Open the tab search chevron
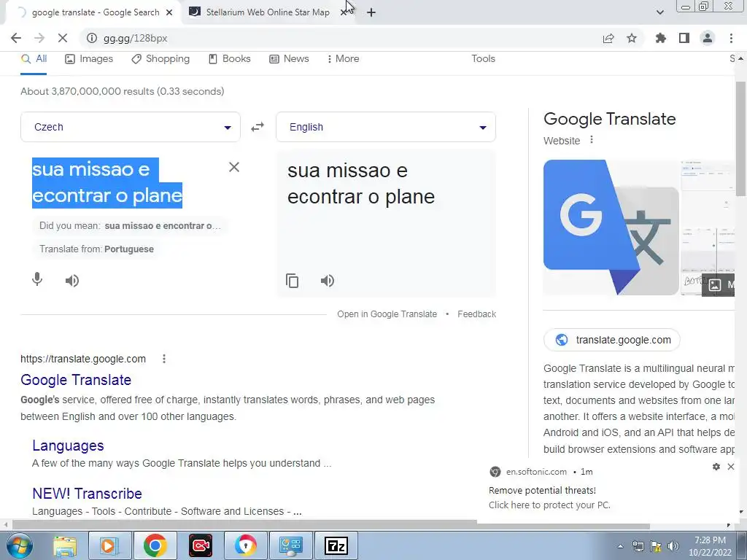 click(x=659, y=12)
